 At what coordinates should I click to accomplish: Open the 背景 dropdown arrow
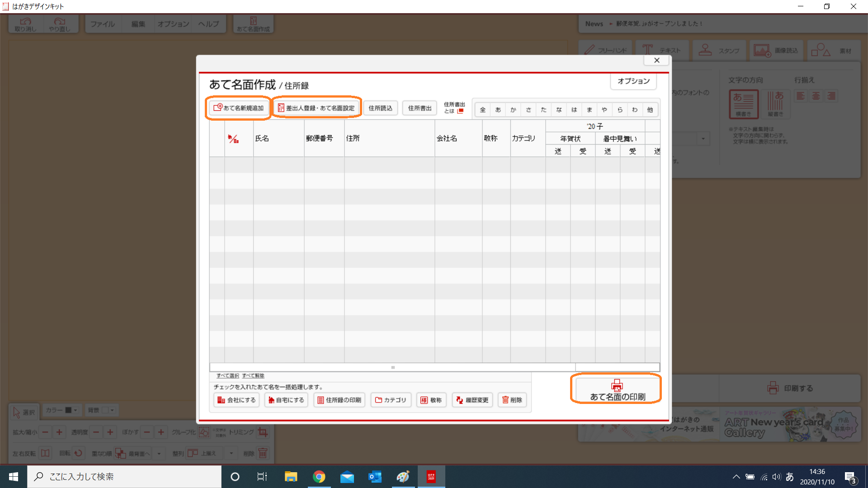112,410
